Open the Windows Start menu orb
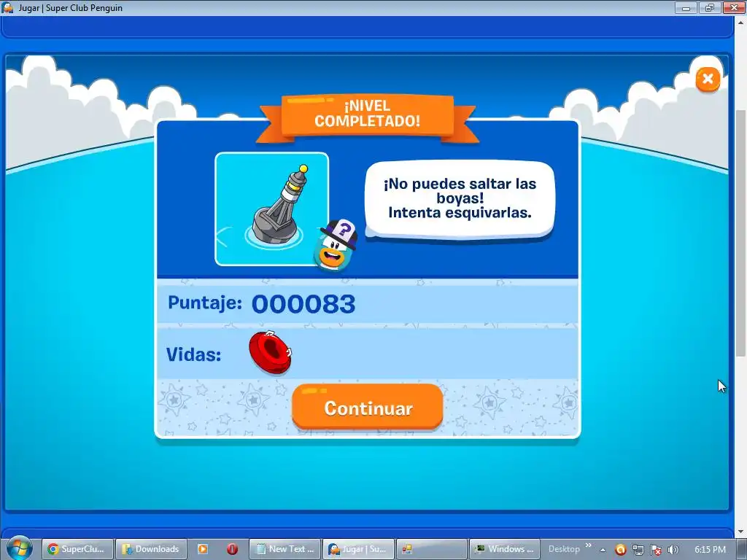This screenshot has width=747, height=560. coord(20,548)
